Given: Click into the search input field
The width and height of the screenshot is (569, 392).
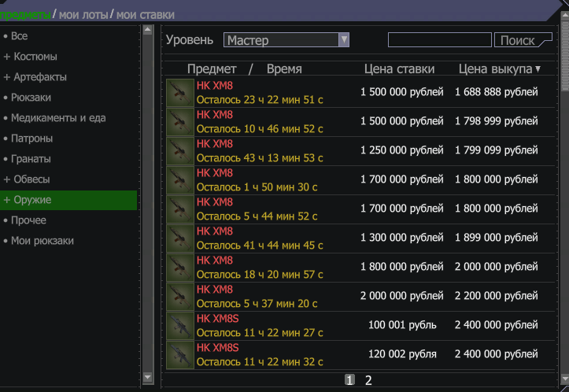Looking at the screenshot, I should point(440,40).
